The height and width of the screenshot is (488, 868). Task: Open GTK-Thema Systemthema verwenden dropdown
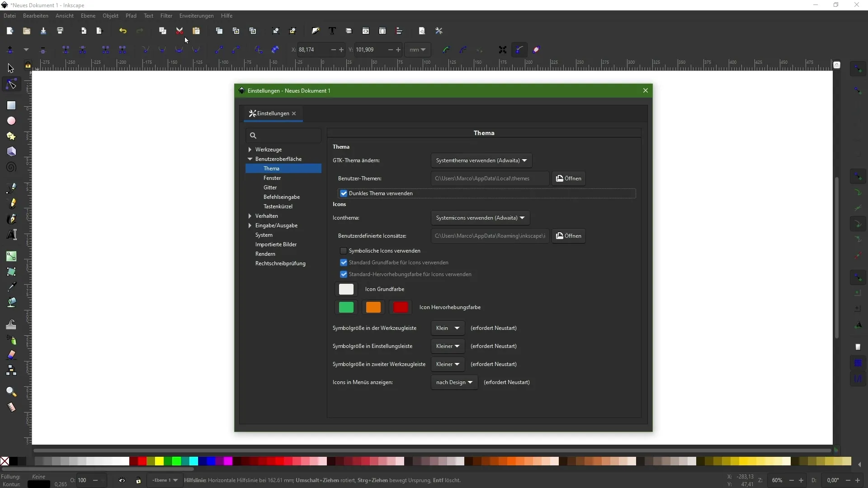click(481, 160)
